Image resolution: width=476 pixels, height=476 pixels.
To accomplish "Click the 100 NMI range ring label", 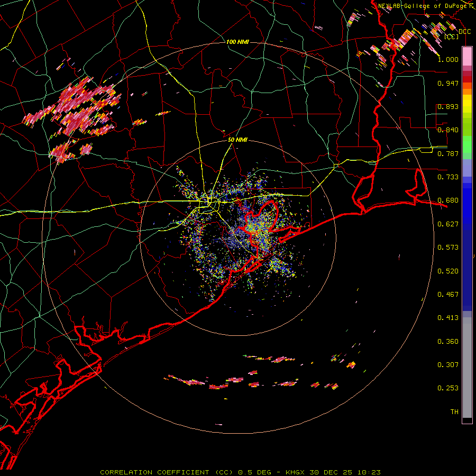I will click(x=237, y=42).
